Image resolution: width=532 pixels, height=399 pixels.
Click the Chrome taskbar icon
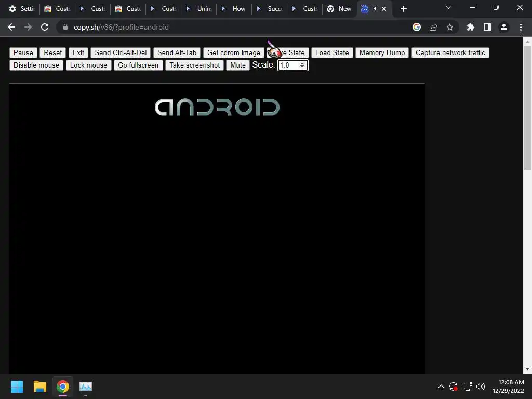click(x=63, y=387)
